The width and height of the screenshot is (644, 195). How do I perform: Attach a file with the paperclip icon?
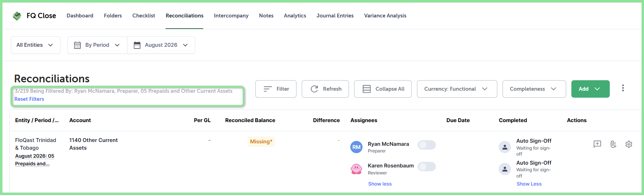[x=613, y=144]
